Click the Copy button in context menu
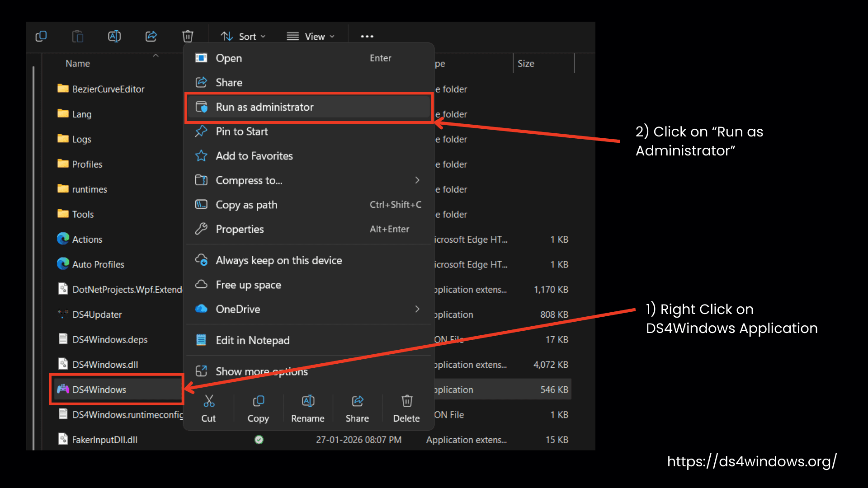This screenshot has width=868, height=488. 258,408
